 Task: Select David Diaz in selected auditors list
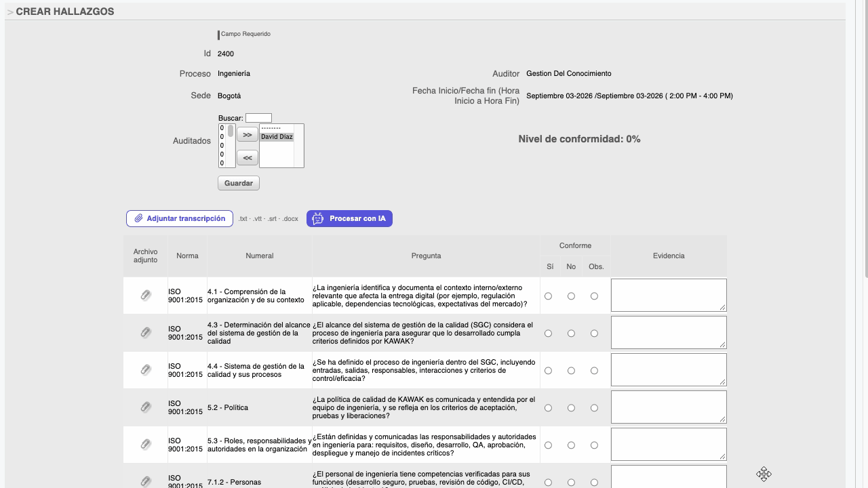tap(277, 137)
